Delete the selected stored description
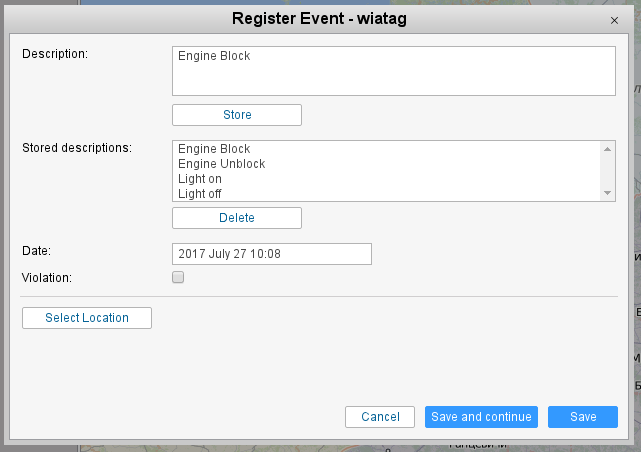Screen dimensions: 641x452 coord(237,218)
